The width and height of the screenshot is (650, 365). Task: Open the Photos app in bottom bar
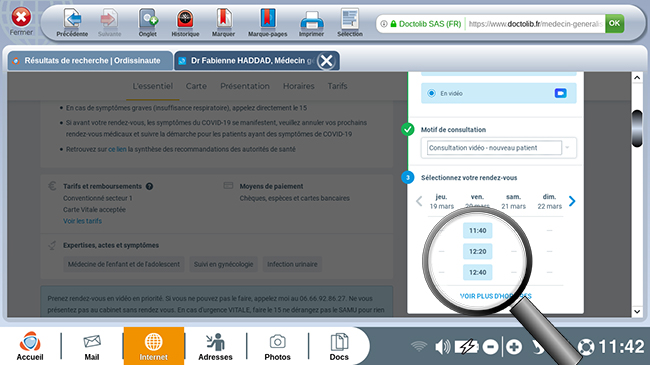pyautogui.click(x=277, y=346)
